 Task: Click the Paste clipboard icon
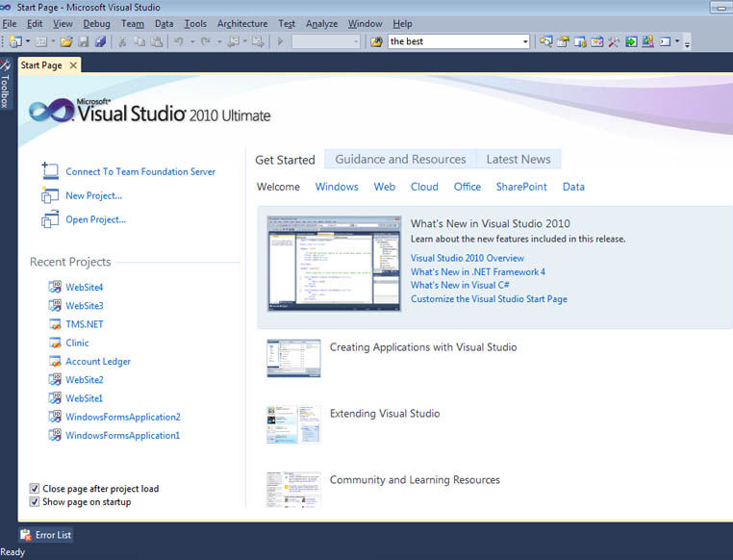pos(157,41)
